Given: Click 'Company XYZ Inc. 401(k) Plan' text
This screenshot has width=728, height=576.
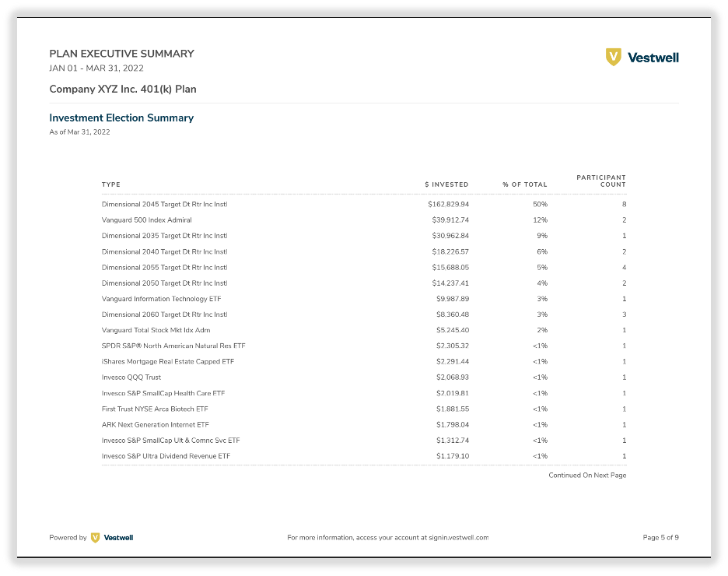Looking at the screenshot, I should 123,90.
